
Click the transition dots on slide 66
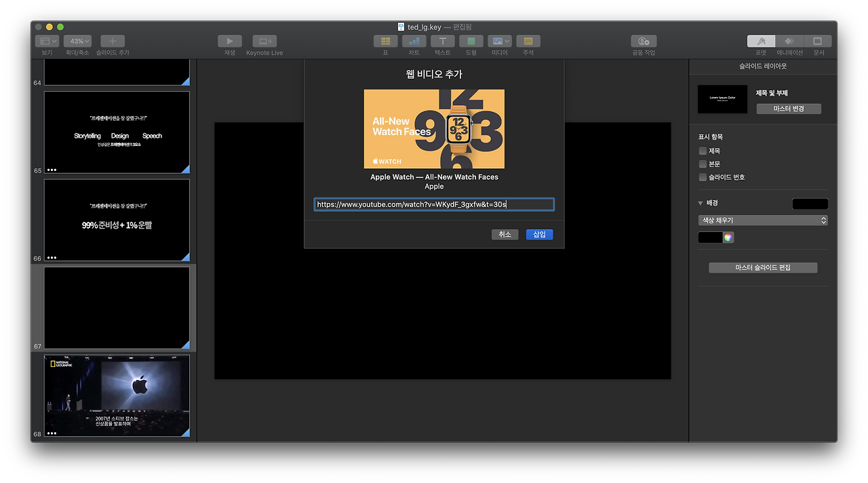coord(52,258)
